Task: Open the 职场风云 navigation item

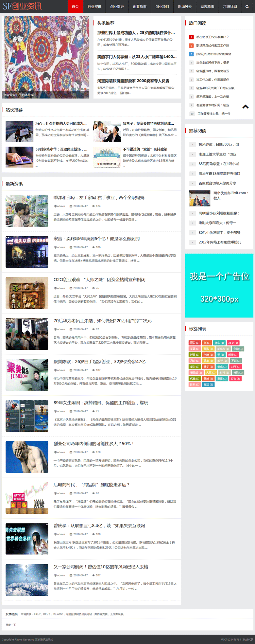Action: tap(185, 6)
